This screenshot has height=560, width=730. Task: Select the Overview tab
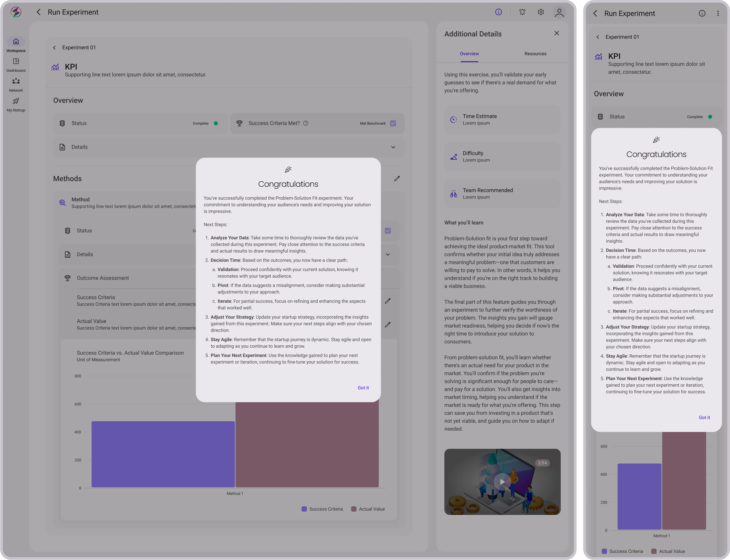coord(469,54)
